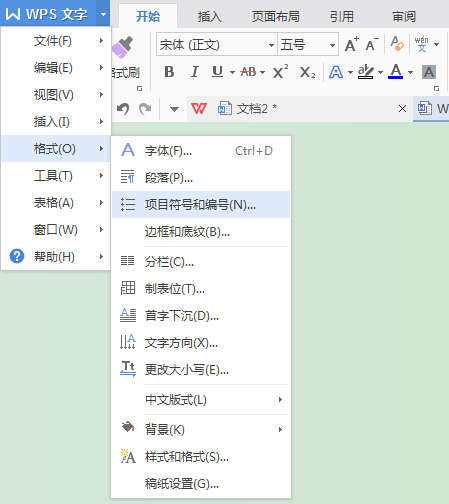Screen dimensions: 449x504
Task: Expand font color dropdown arrow
Action: pyautogui.click(x=410, y=72)
